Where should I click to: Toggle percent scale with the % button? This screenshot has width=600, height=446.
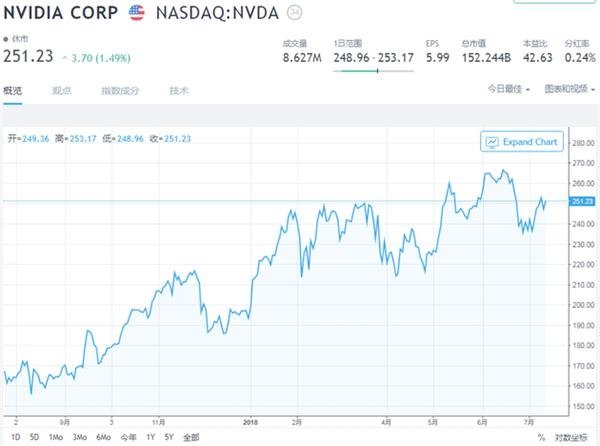pyautogui.click(x=541, y=437)
